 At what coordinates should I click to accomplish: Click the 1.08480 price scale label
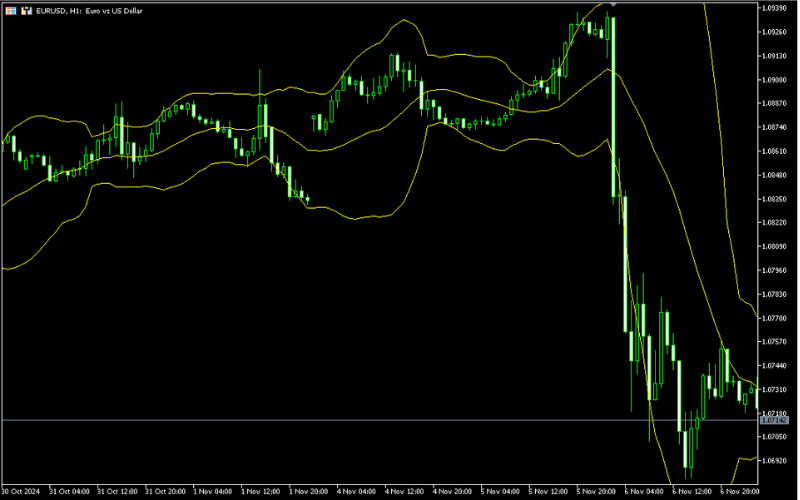[x=774, y=176]
